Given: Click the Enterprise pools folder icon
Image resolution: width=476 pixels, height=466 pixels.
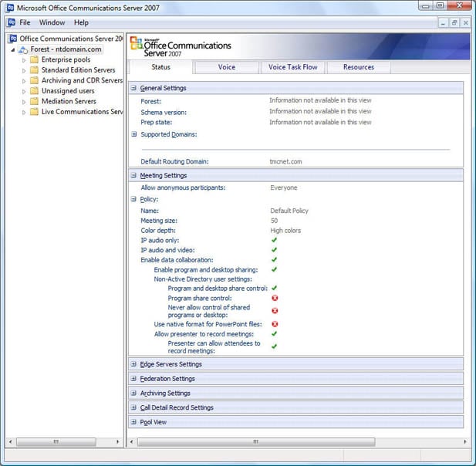Looking at the screenshot, I should [x=34, y=59].
